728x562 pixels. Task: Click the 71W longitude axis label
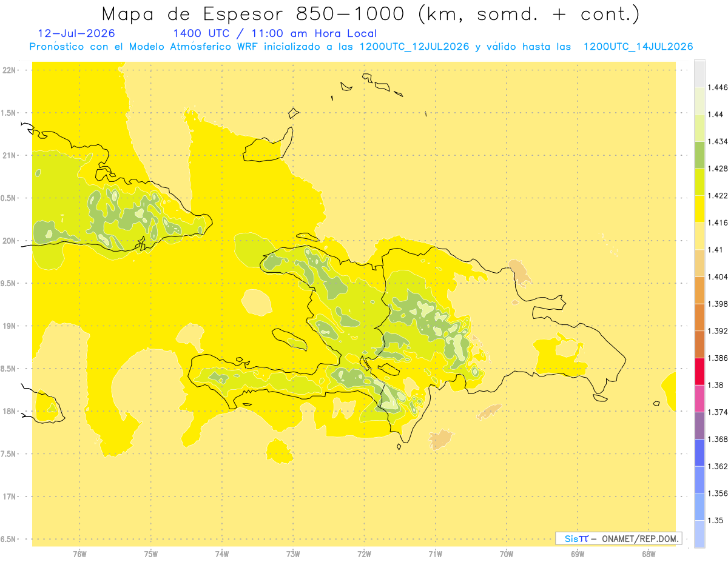point(435,554)
